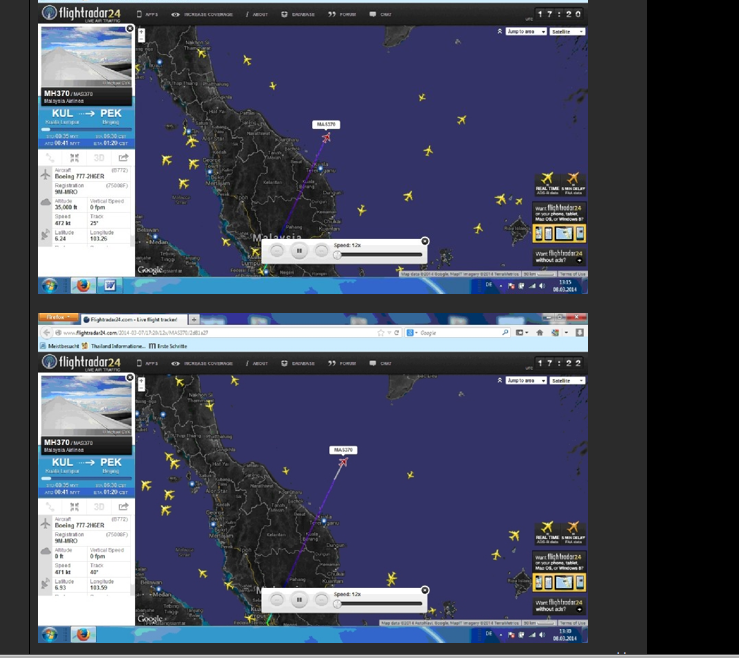This screenshot has height=658, width=739.
Task: Bookmark the page with the star icon
Action: (x=381, y=333)
